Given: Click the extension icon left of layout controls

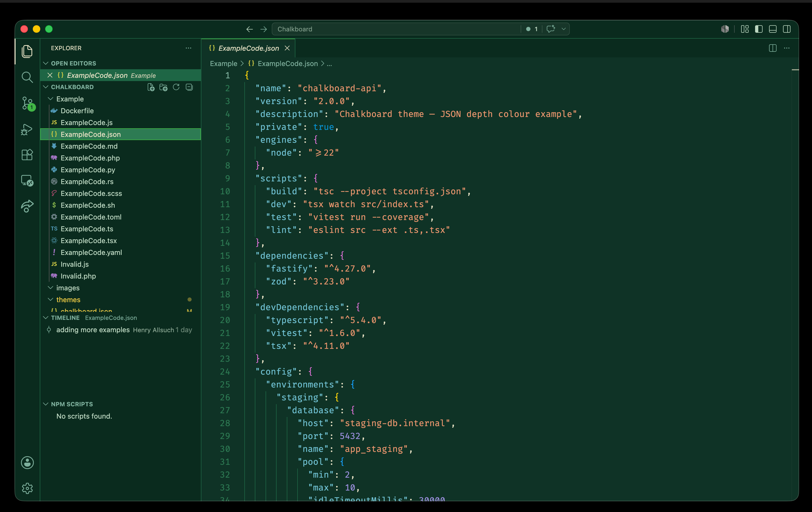Looking at the screenshot, I should click(725, 29).
